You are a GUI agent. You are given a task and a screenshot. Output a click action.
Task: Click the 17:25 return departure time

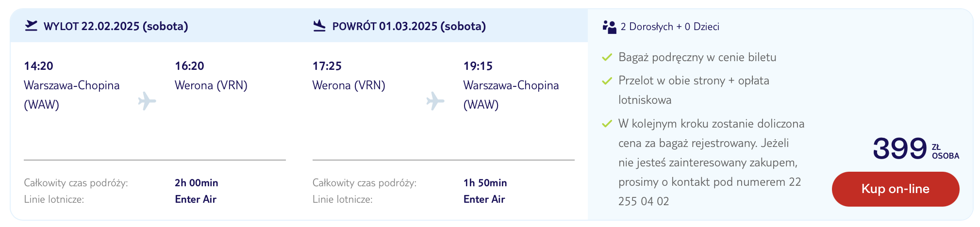[327, 66]
